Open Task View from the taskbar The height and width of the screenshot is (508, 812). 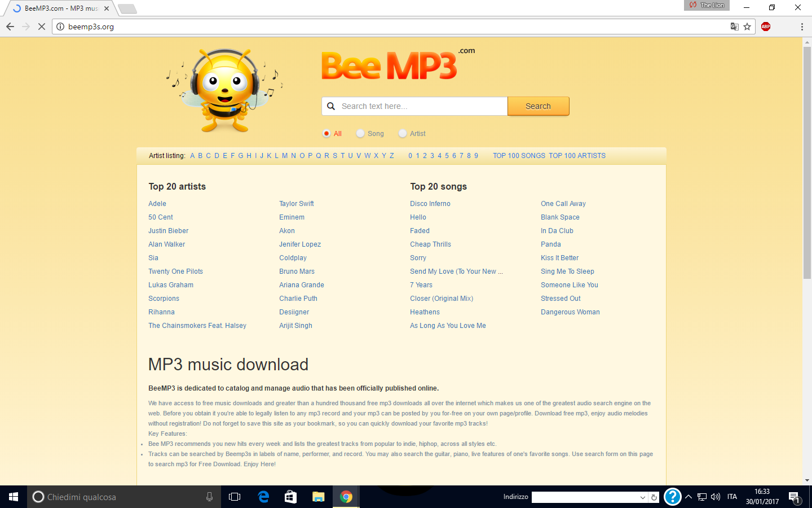(235, 497)
